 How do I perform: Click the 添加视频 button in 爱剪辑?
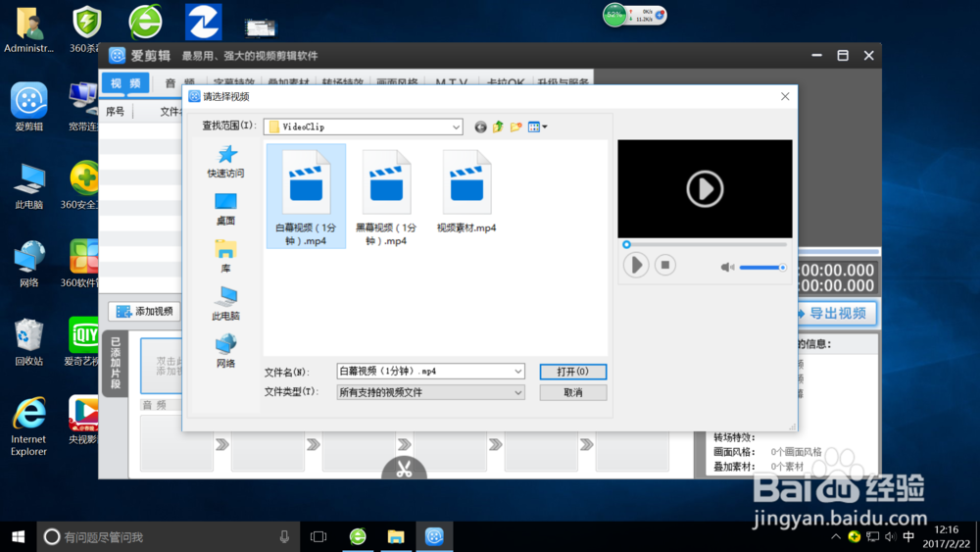coord(144,312)
